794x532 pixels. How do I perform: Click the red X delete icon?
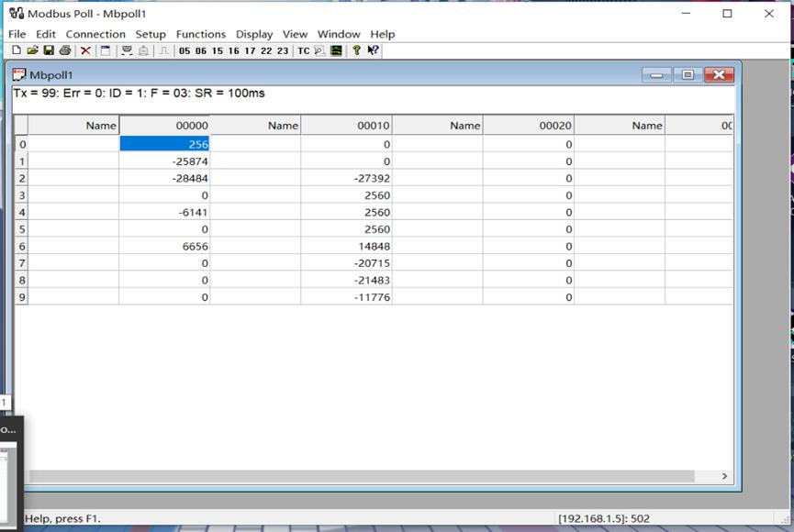85,50
